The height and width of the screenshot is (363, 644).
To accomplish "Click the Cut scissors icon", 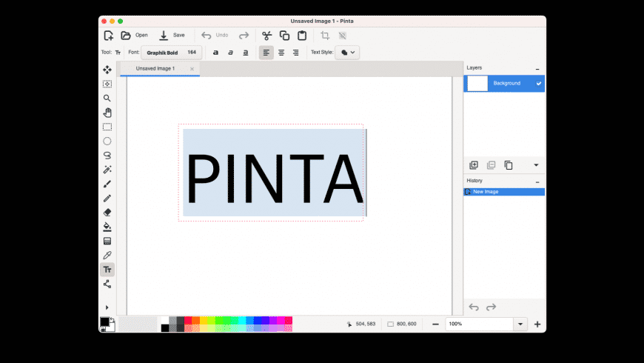I will point(267,36).
